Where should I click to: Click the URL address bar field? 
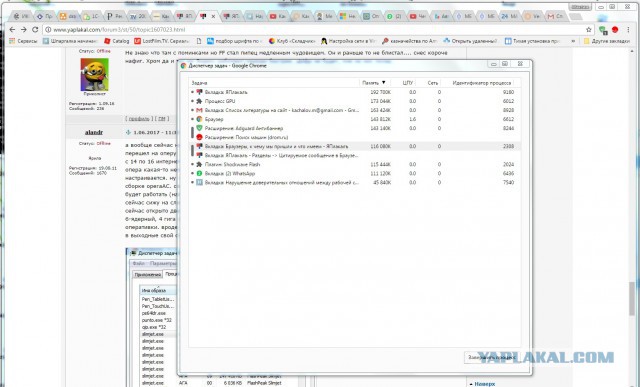pyautogui.click(x=318, y=29)
